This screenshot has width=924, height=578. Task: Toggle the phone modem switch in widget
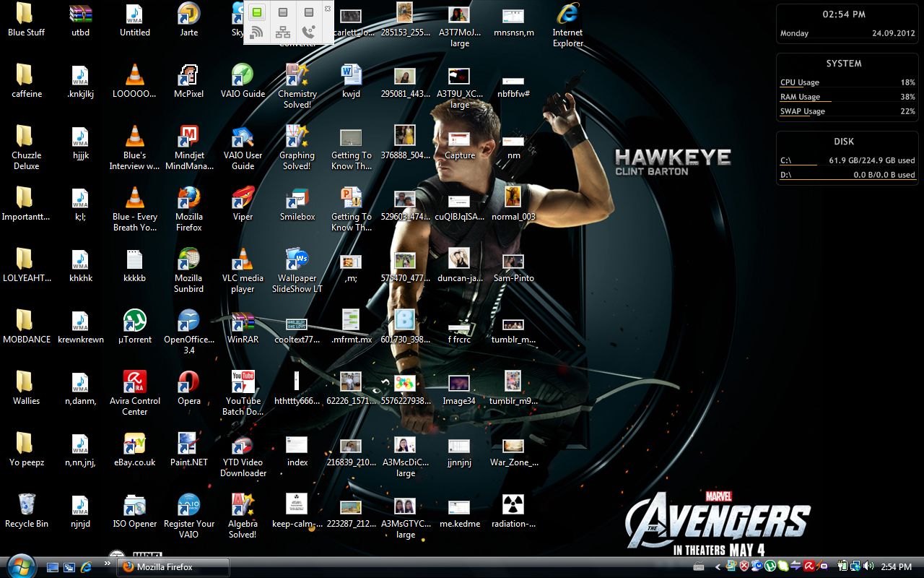pyautogui.click(x=309, y=12)
